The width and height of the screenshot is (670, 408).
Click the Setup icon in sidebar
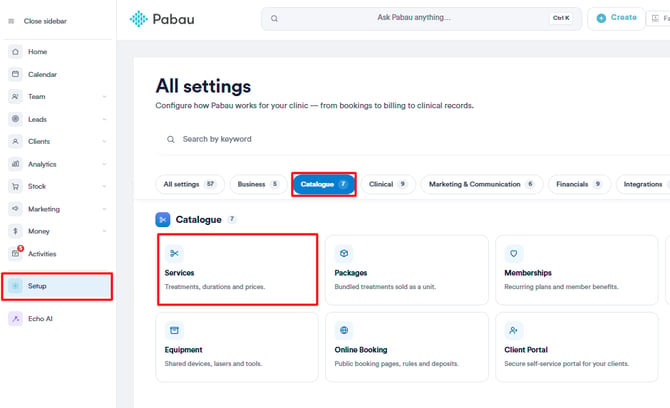tap(15, 286)
